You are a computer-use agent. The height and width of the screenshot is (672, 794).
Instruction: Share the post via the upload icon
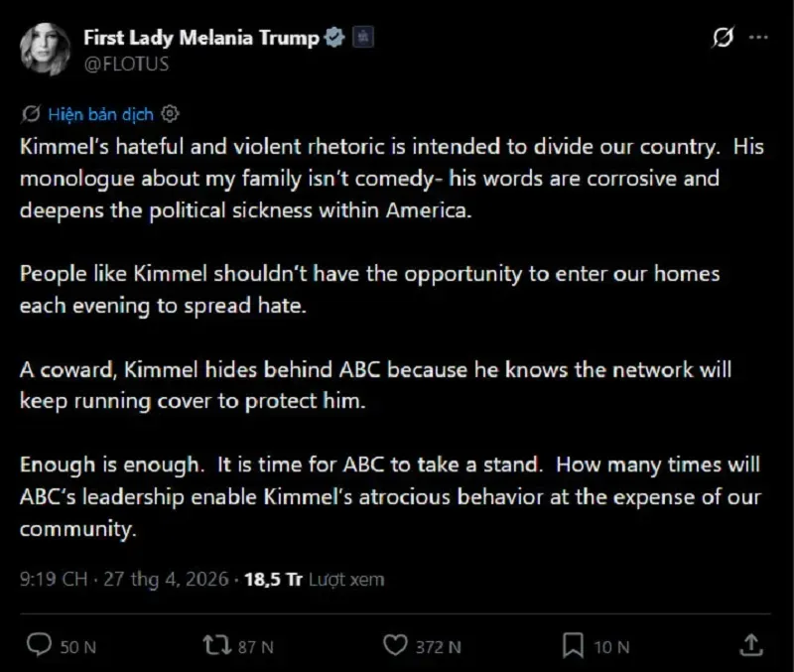(750, 645)
